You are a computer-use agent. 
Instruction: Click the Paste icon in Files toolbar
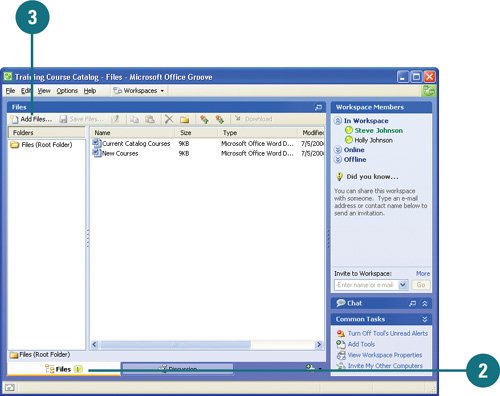point(150,119)
